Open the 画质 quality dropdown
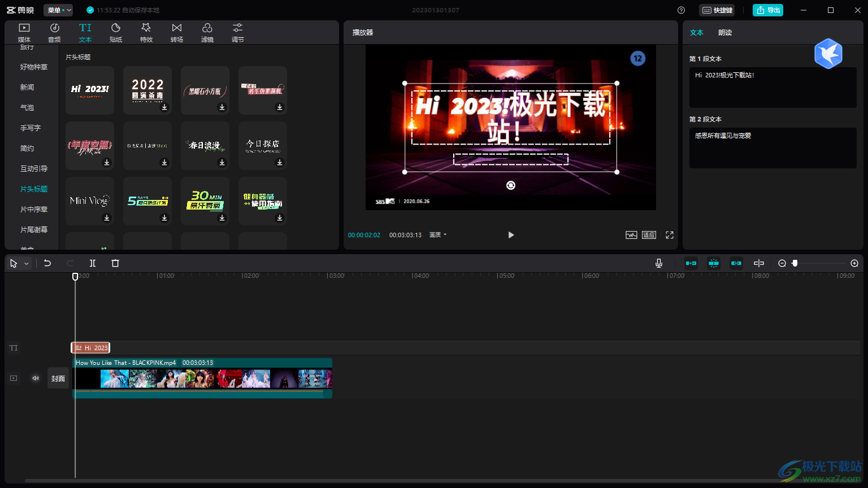The width and height of the screenshot is (868, 488). pyautogui.click(x=438, y=235)
